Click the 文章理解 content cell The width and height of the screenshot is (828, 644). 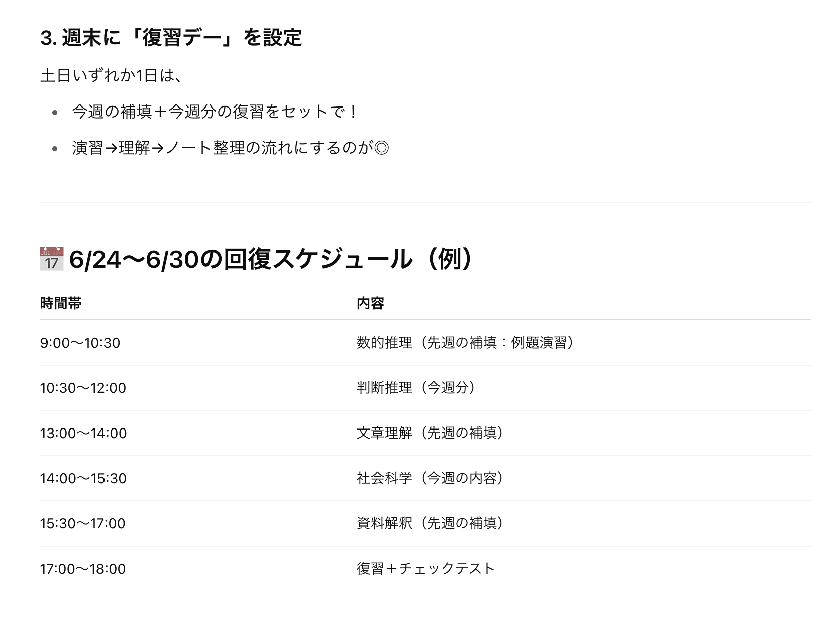tap(431, 433)
